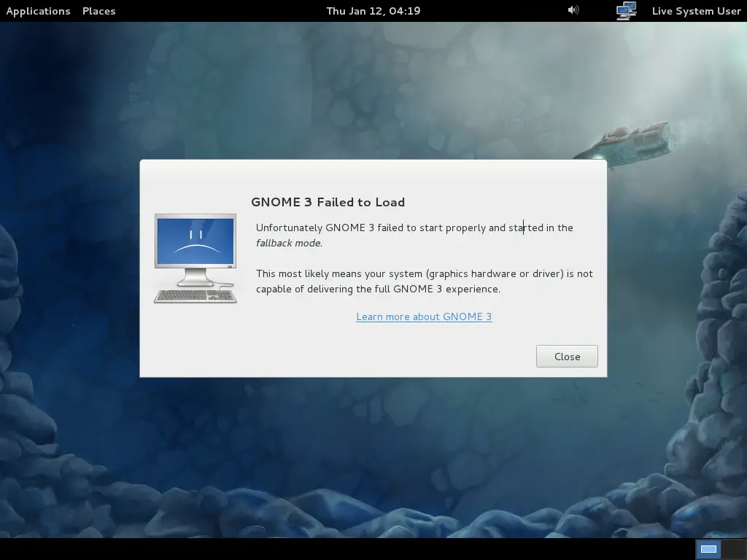Click the 'GNOME 3 Failed to Load' heading

click(328, 202)
